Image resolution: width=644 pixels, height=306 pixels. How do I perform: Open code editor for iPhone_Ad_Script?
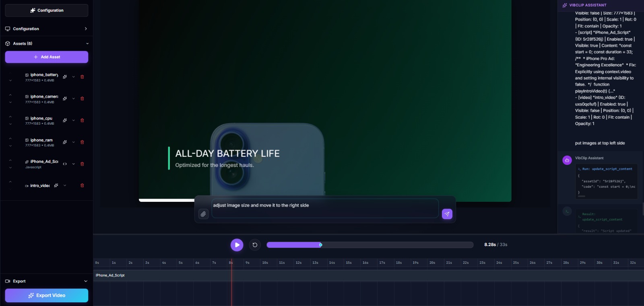65,164
